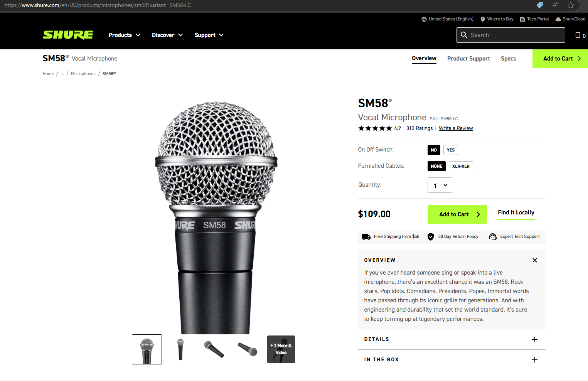Click the Search input field

516,35
